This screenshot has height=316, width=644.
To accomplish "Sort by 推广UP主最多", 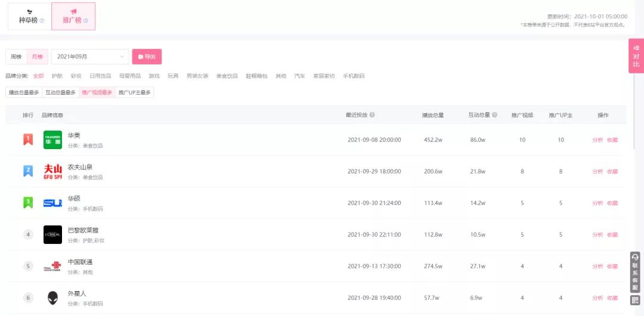I will click(x=135, y=92).
